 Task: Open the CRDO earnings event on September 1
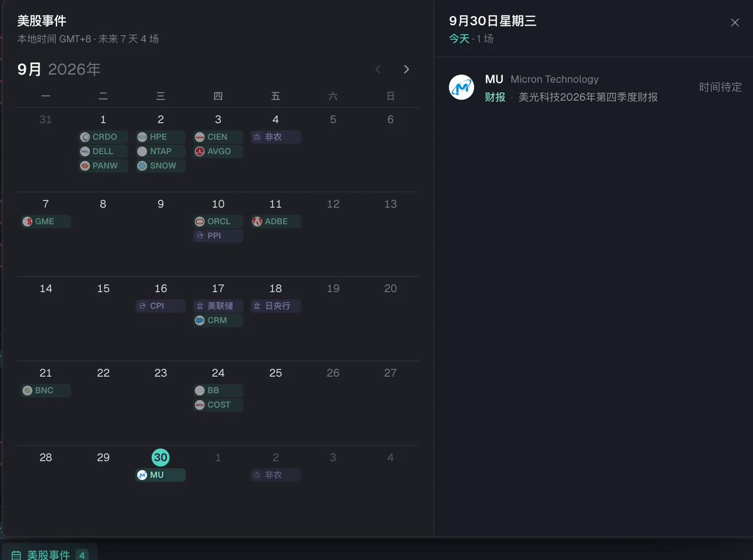pyautogui.click(x=103, y=137)
